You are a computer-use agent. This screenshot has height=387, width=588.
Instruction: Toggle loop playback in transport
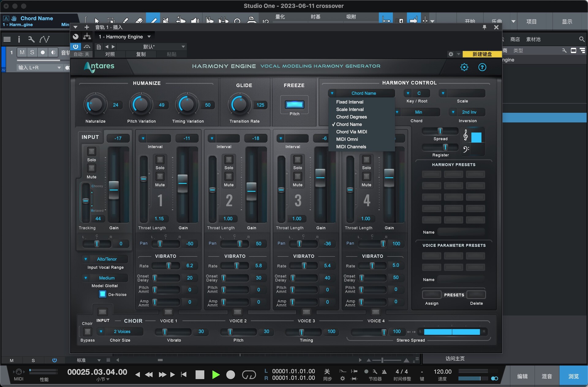[249, 374]
